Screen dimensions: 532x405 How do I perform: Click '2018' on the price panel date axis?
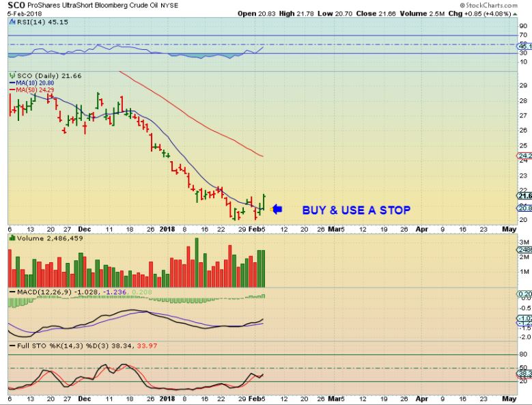(x=167, y=229)
